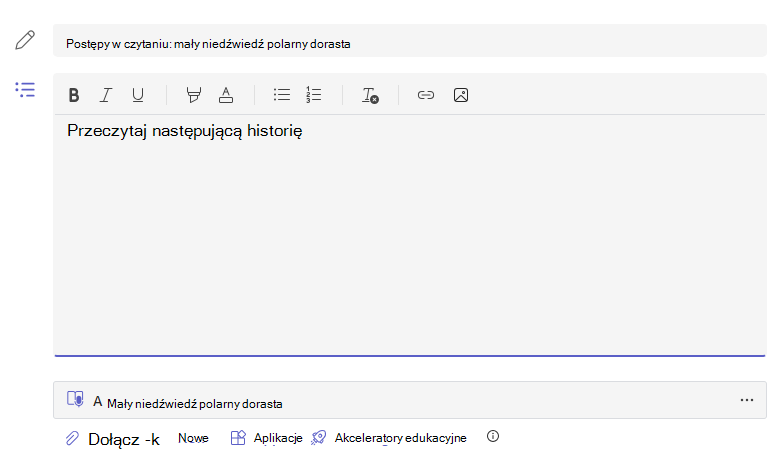The image size is (784, 457).
Task: Edit the assignment title field
Action: point(410,40)
